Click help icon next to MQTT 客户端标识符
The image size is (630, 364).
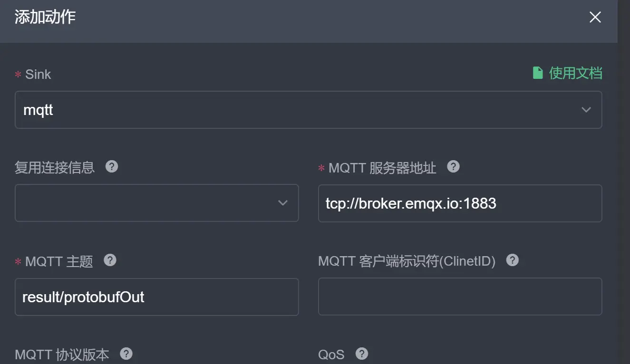513,260
